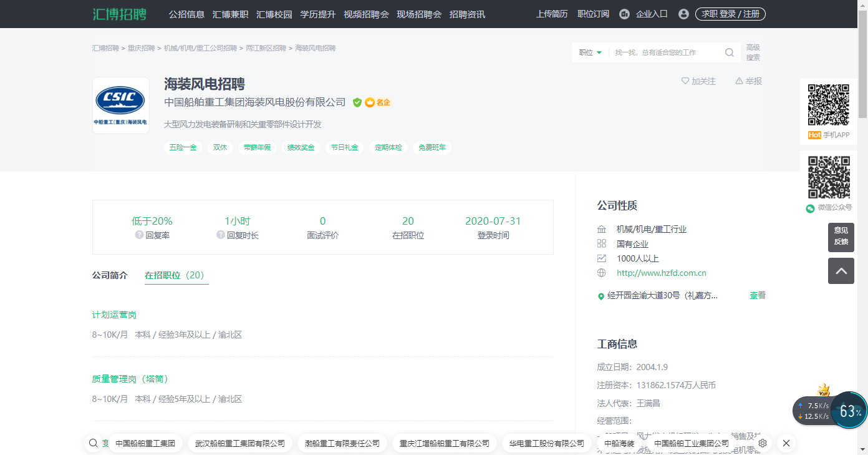Click the CSIC company logo image
868x455 pixels.
(x=121, y=105)
